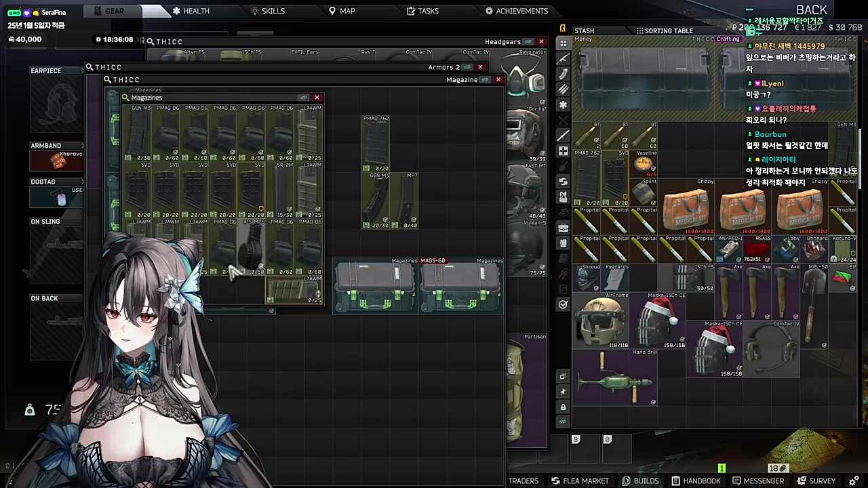Switch to the SKILLS tab
Image resolution: width=868 pixels, height=488 pixels.
tap(267, 11)
